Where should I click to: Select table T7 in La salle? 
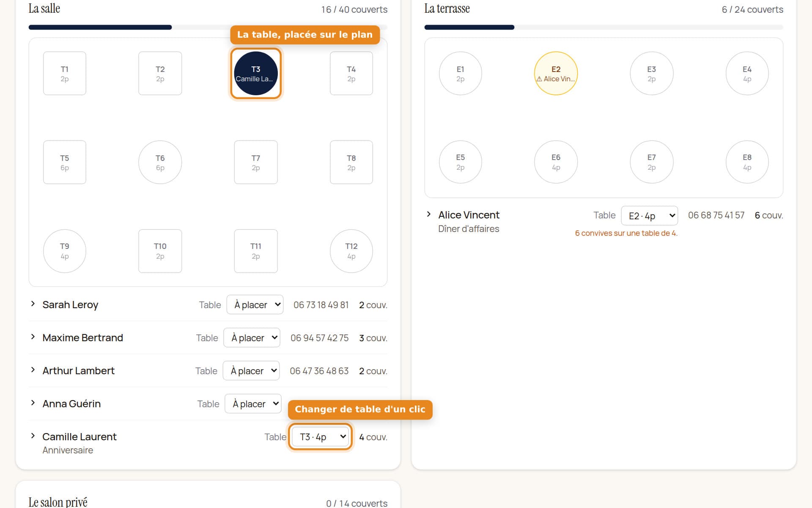click(256, 162)
